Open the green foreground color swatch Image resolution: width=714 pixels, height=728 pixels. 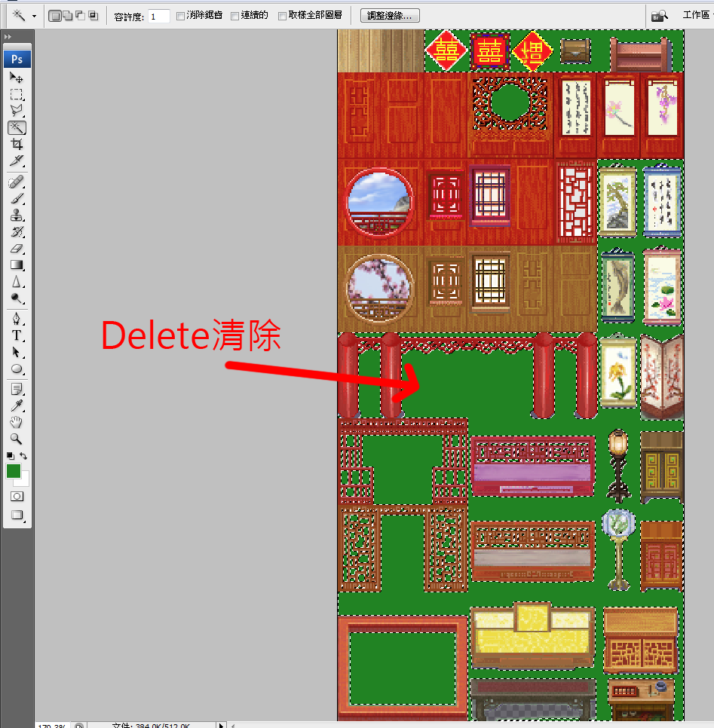(x=14, y=471)
